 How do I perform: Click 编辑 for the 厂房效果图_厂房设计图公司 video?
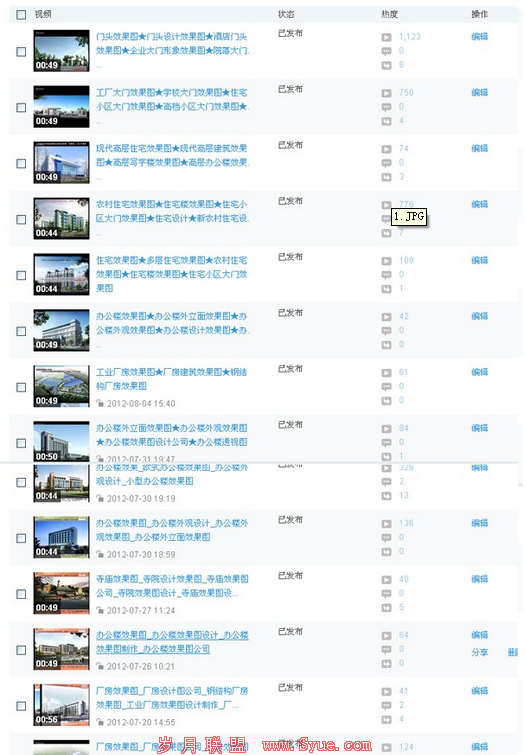tap(479, 691)
